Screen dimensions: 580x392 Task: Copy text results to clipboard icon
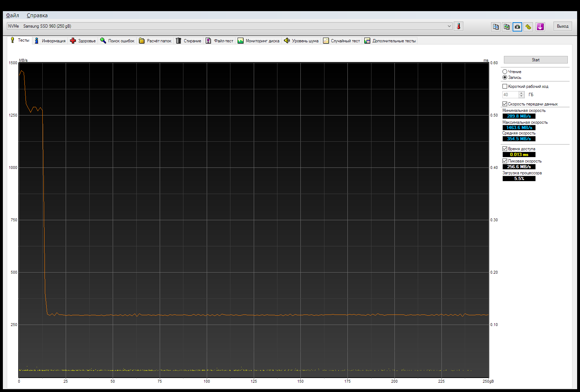click(x=496, y=27)
